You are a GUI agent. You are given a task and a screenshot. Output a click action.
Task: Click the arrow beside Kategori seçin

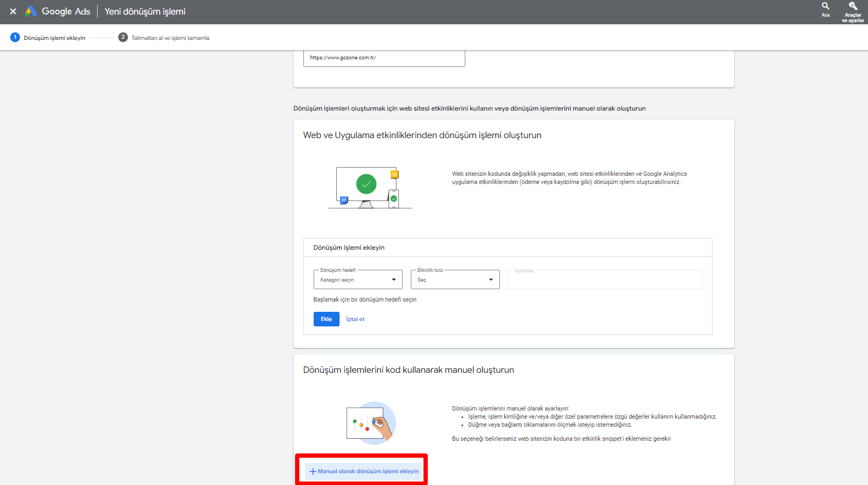click(394, 279)
